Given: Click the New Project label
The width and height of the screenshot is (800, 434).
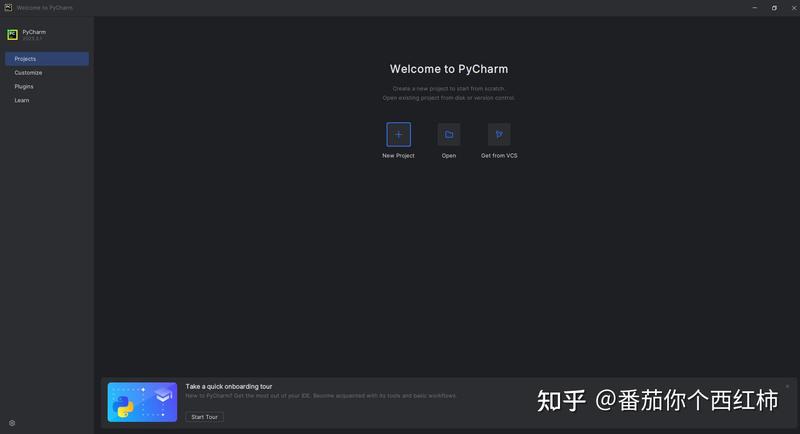Looking at the screenshot, I should pyautogui.click(x=398, y=156).
